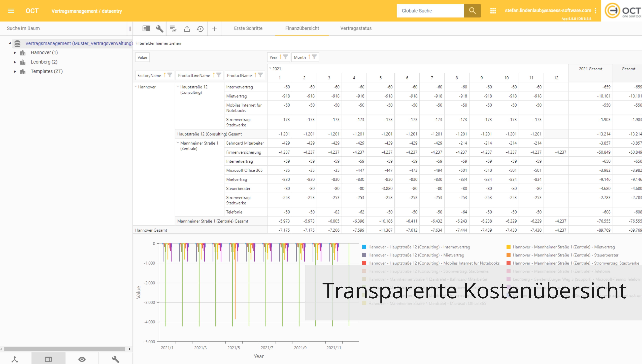642x364 pixels.
Task: Switch to the Vertragsstatus tab
Action: (356, 28)
